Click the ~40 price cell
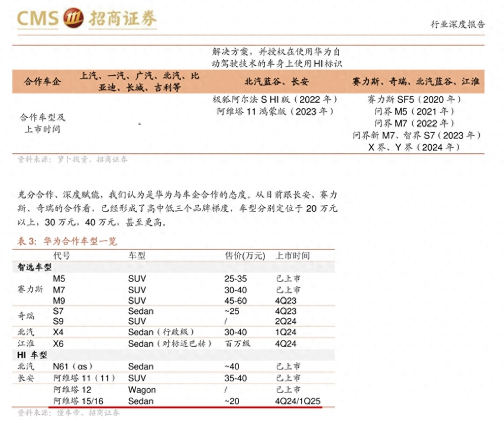The height and width of the screenshot is (425, 504). [232, 366]
